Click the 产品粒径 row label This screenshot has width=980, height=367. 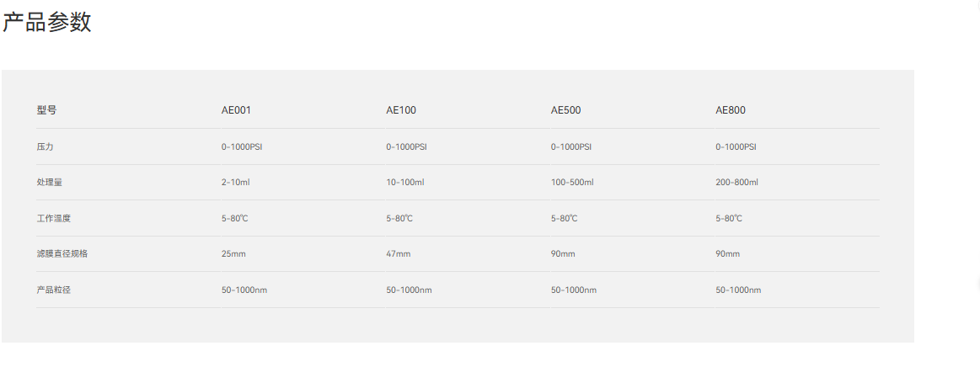[54, 290]
